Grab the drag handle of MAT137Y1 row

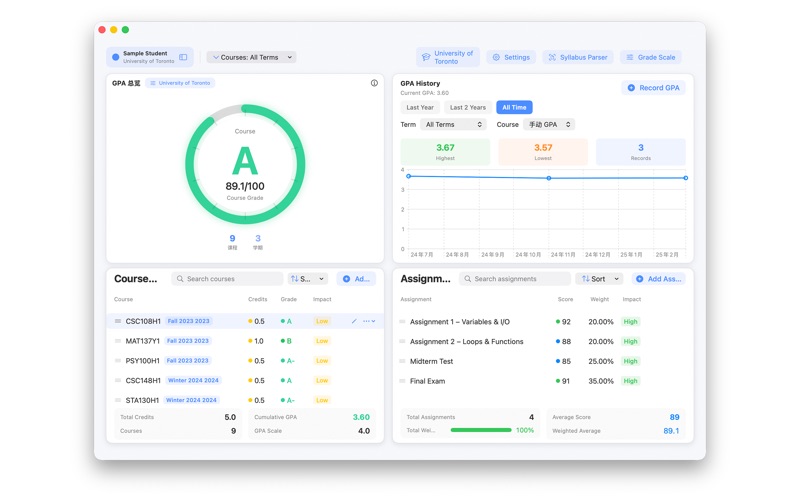(x=118, y=341)
